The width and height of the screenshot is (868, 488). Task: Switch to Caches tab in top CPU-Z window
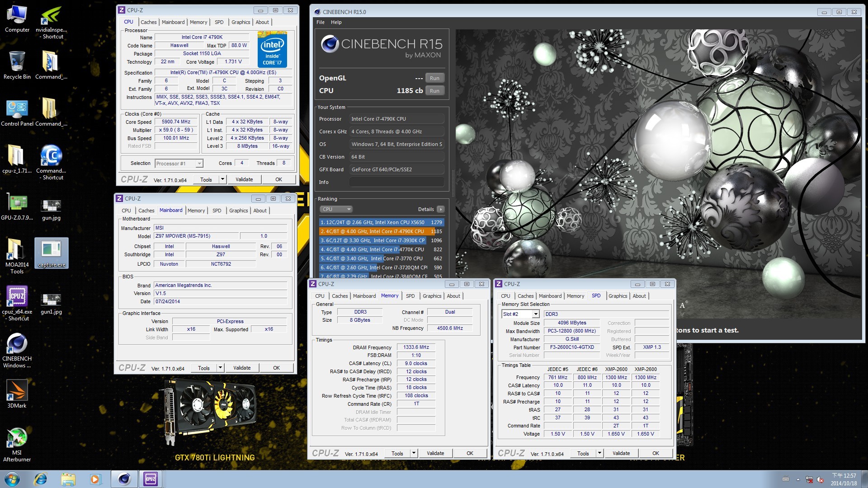coord(148,22)
